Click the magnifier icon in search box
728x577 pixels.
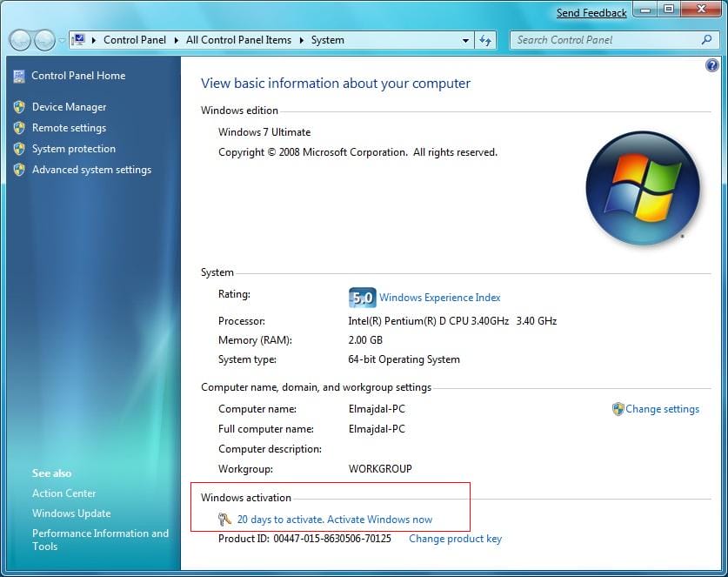point(706,40)
